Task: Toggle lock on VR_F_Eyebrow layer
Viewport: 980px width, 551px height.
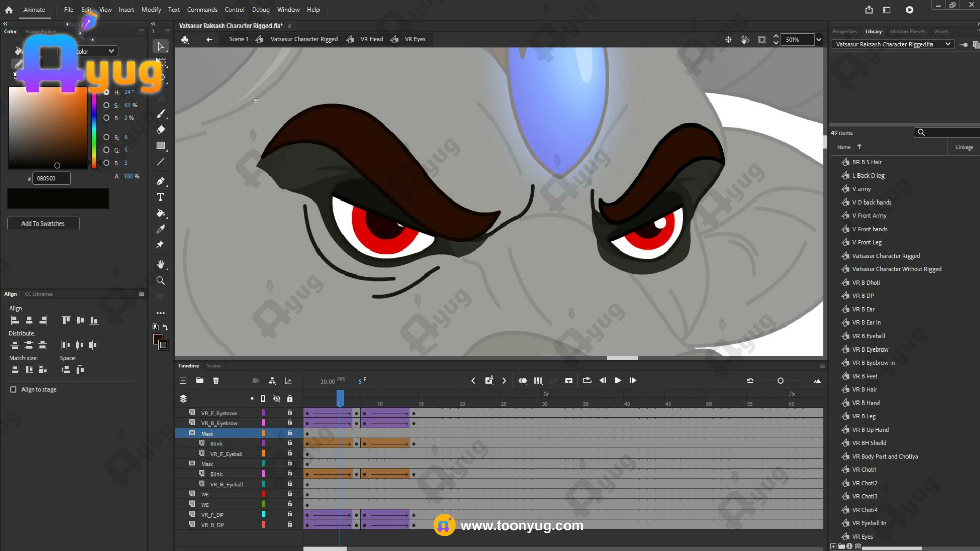Action: click(x=290, y=413)
